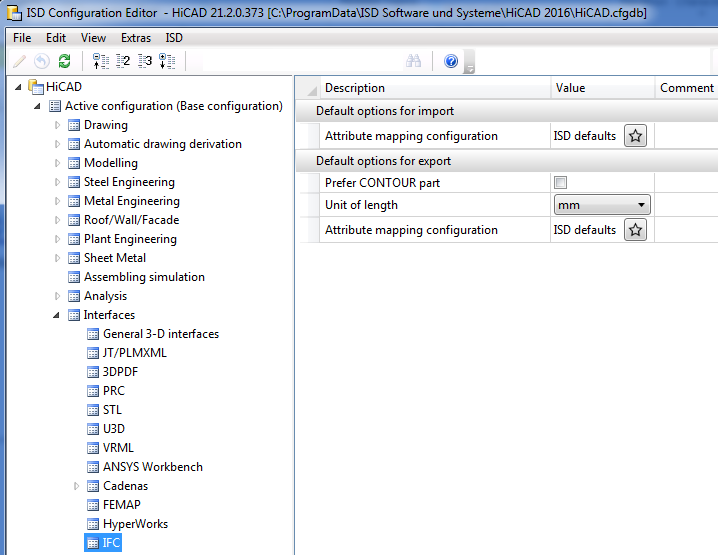Click the Description column header
Screen dimensions: 718x555
point(435,88)
